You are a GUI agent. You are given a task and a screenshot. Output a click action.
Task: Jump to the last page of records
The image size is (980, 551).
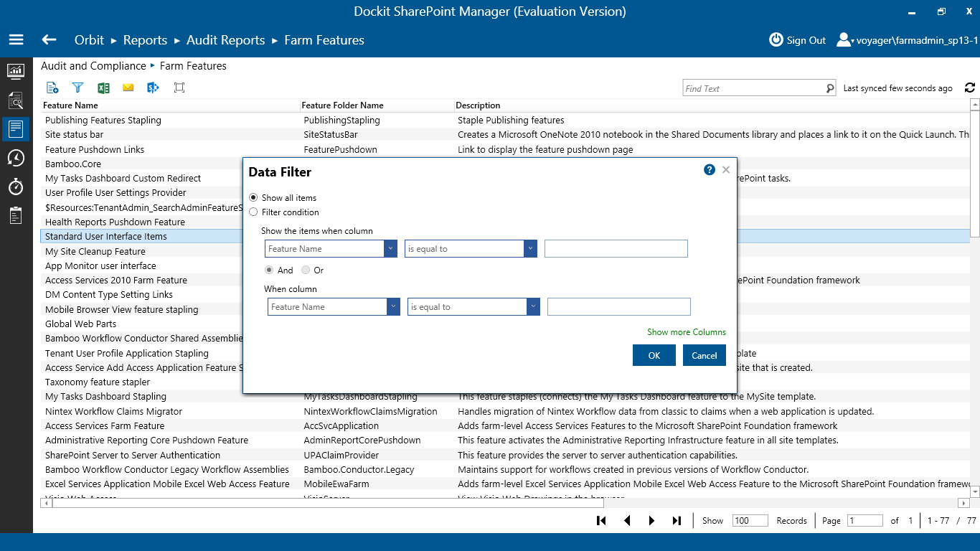(677, 521)
